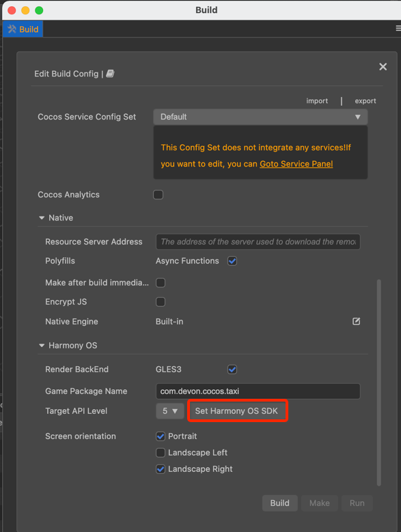Click Set Harmony OS SDK button

pos(236,411)
